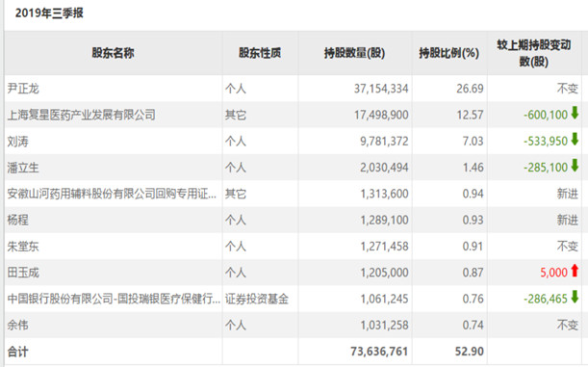Click the 证券投资基金 shareholder type cell
588x367 pixels.
[257, 299]
